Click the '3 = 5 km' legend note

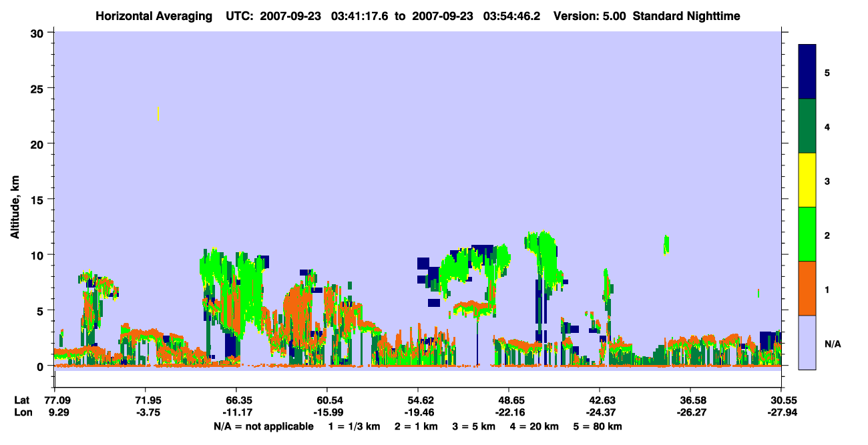[x=473, y=426]
